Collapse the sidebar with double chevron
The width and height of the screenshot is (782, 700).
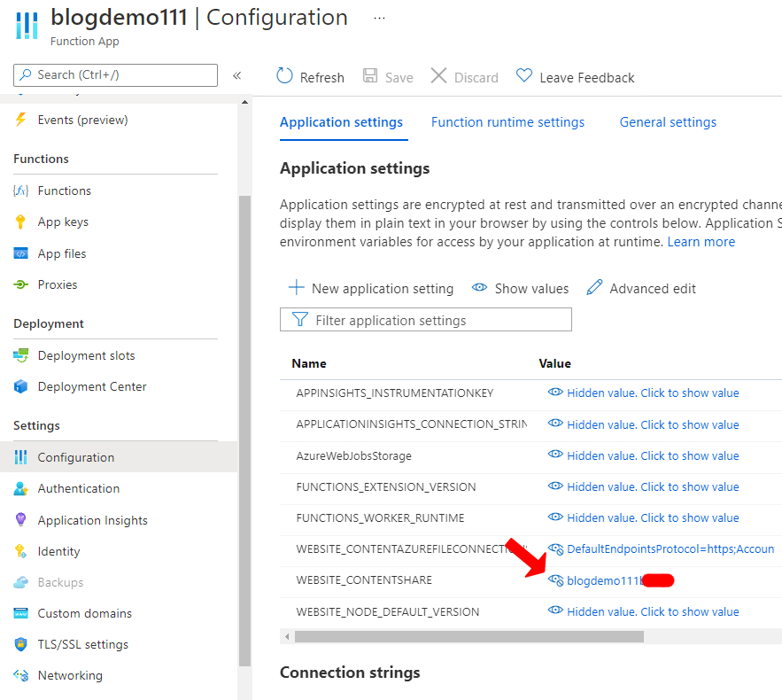click(236, 75)
